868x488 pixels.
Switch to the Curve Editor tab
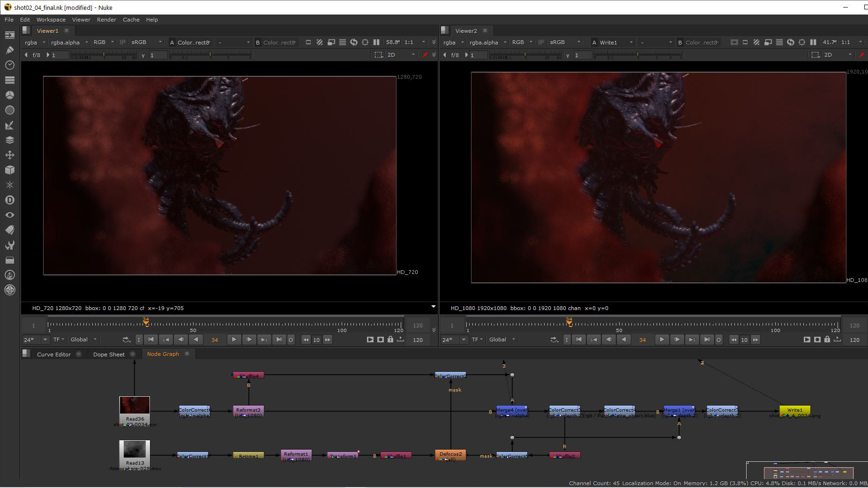pyautogui.click(x=53, y=354)
